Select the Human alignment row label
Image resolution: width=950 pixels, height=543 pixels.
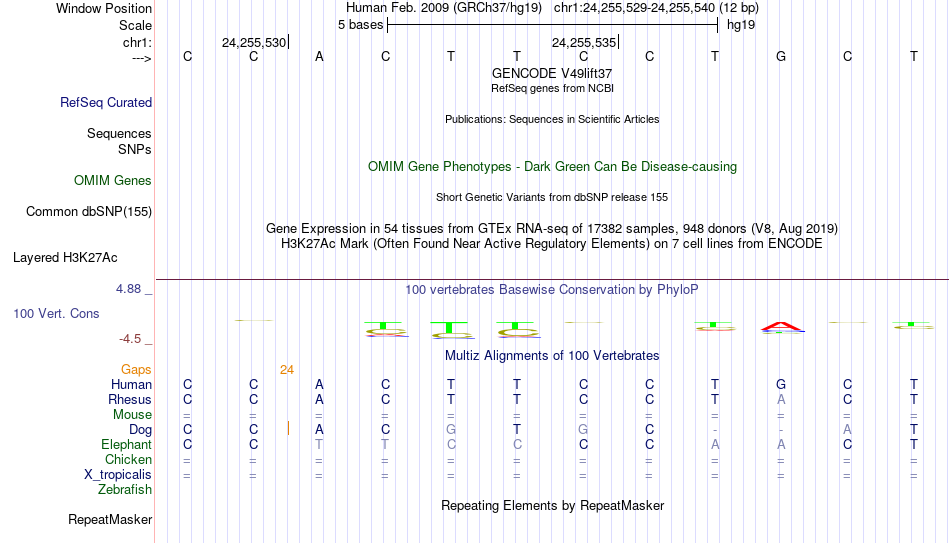pos(131,384)
